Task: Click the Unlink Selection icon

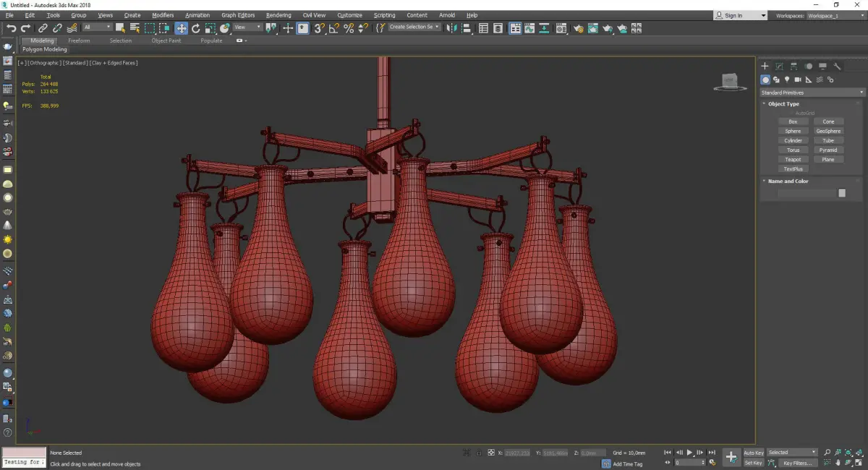Action: [57, 28]
